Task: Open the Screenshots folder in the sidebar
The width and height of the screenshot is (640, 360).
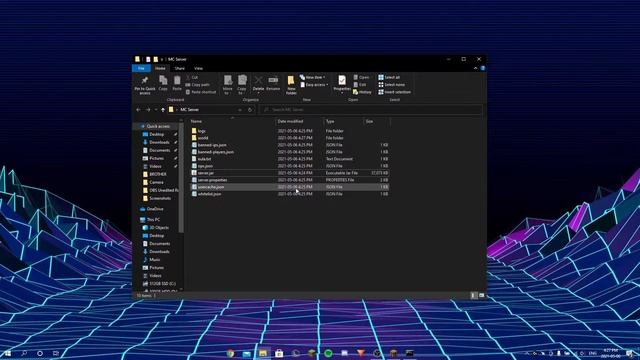Action: click(x=160, y=198)
